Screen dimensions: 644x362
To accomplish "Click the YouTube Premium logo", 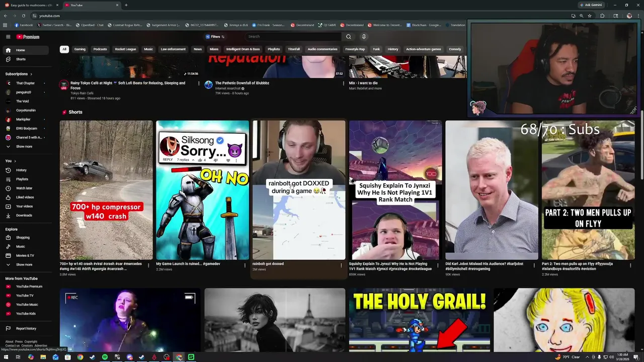I will (x=28, y=37).
